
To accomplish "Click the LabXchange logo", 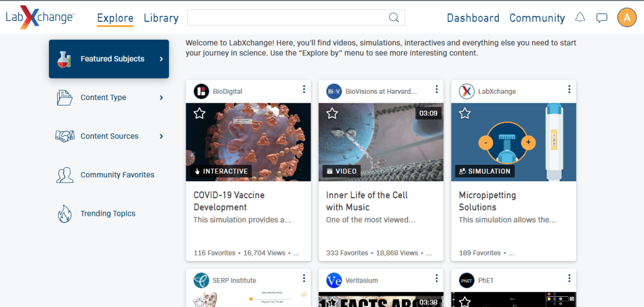I will pos(40,18).
